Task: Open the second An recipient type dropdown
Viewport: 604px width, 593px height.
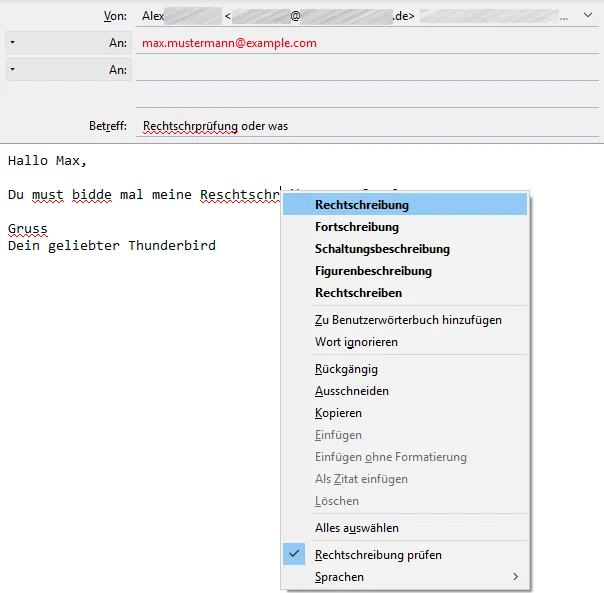Action: pyautogui.click(x=69, y=69)
